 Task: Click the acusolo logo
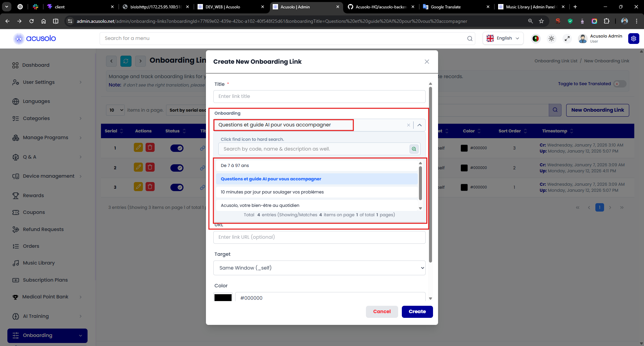[x=35, y=39]
